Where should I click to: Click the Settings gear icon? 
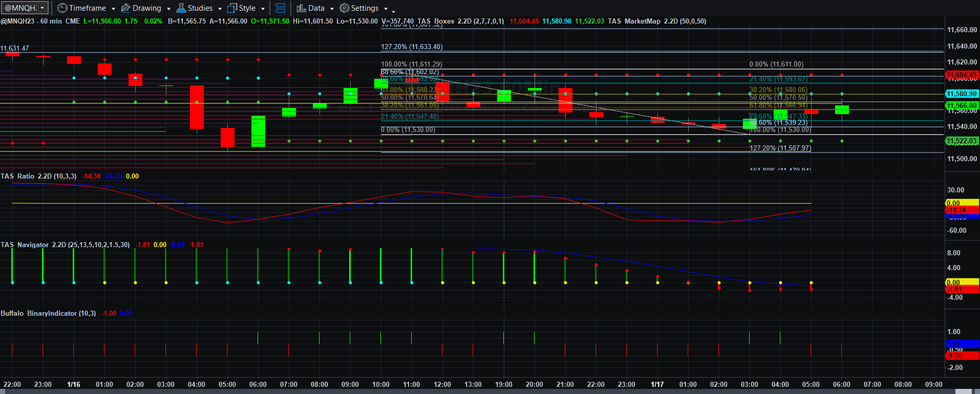point(345,8)
